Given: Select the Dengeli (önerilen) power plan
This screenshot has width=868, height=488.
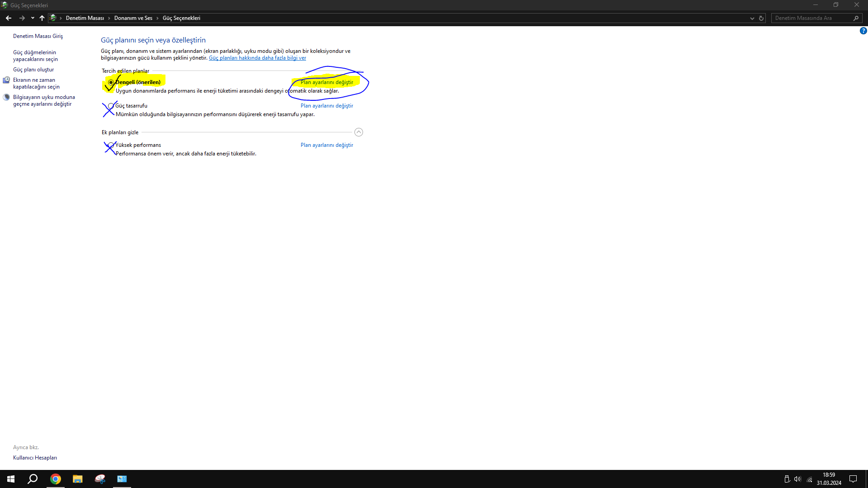Looking at the screenshot, I should tap(111, 82).
